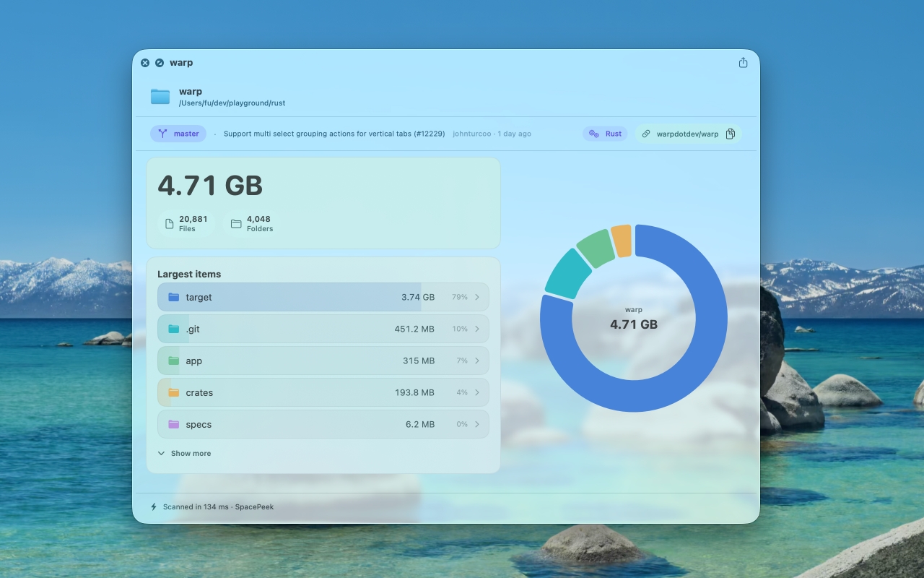
Task: Click the teal .git segment of donut chart
Action: coord(567,275)
